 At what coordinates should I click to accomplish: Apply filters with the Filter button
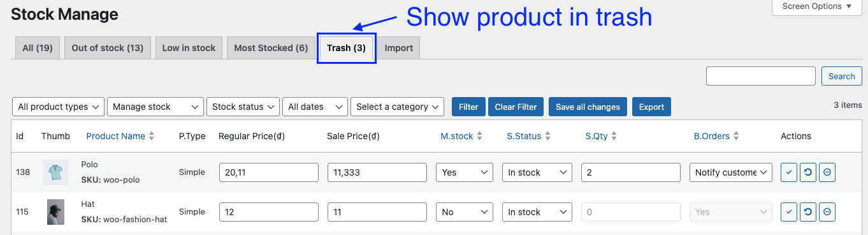pyautogui.click(x=468, y=107)
